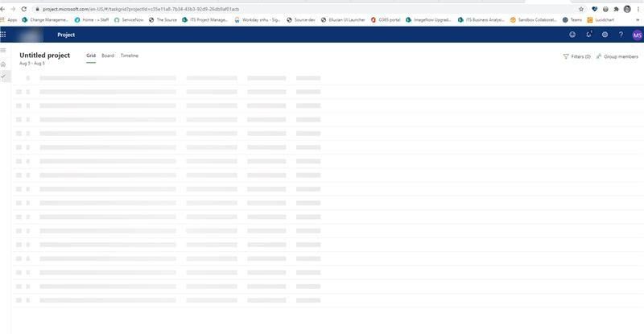Open Group members
The image size is (644, 334).
point(617,56)
